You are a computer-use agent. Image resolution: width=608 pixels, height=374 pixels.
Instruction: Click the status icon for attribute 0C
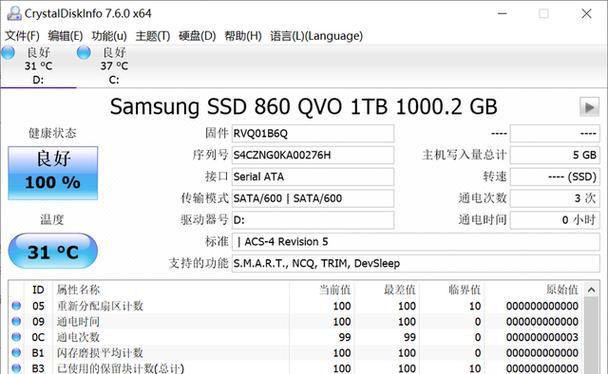pyautogui.click(x=16, y=337)
